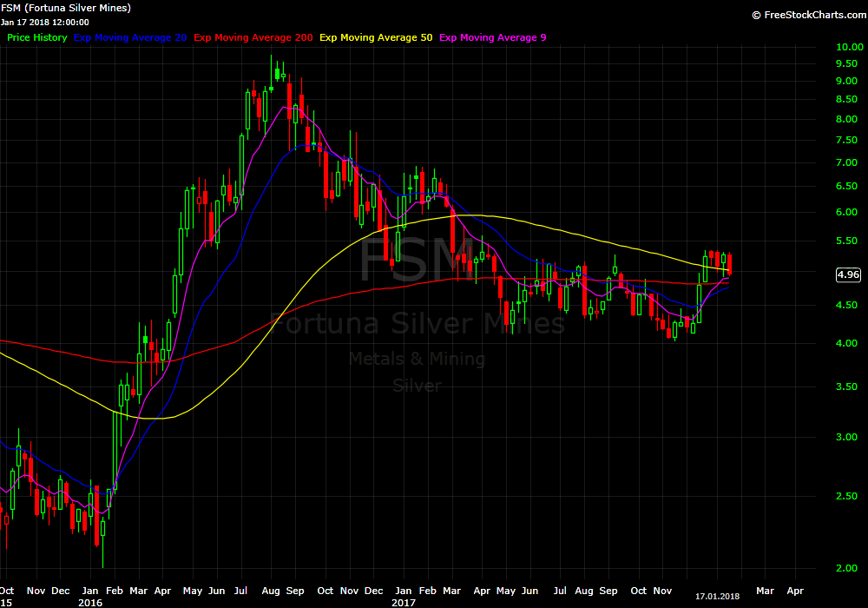Click the 17.01.2018 date marker
This screenshot has height=608, width=868.
coord(717,597)
